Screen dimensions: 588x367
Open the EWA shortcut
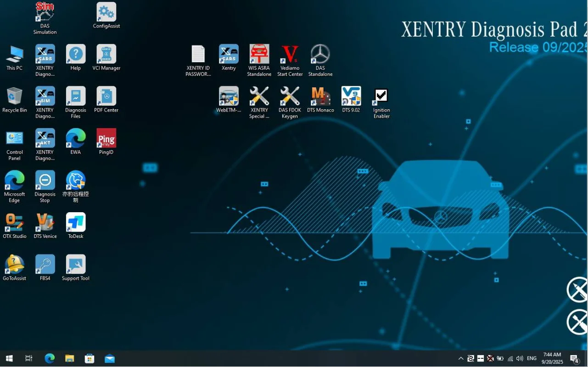tap(76, 141)
